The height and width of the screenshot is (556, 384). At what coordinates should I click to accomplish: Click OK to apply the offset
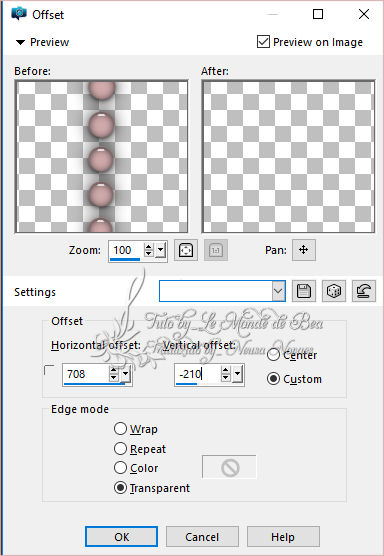click(121, 536)
